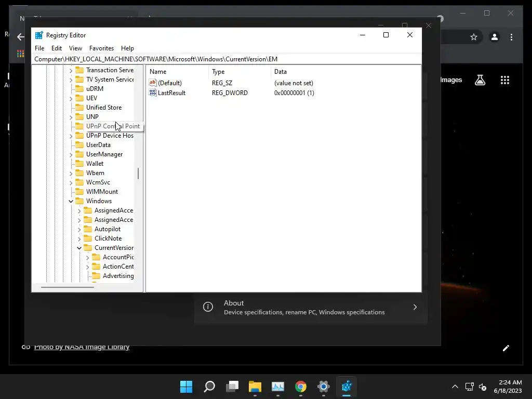Click the Registry Editor title bar icon

[39, 35]
